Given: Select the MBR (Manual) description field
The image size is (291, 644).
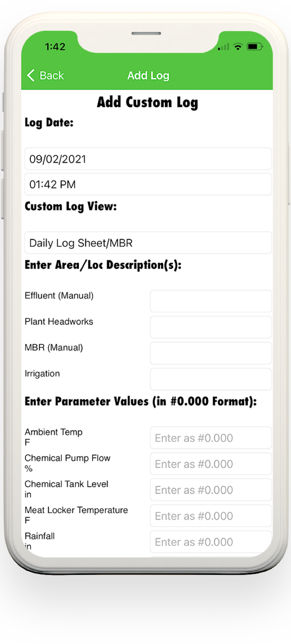Looking at the screenshot, I should tap(211, 353).
